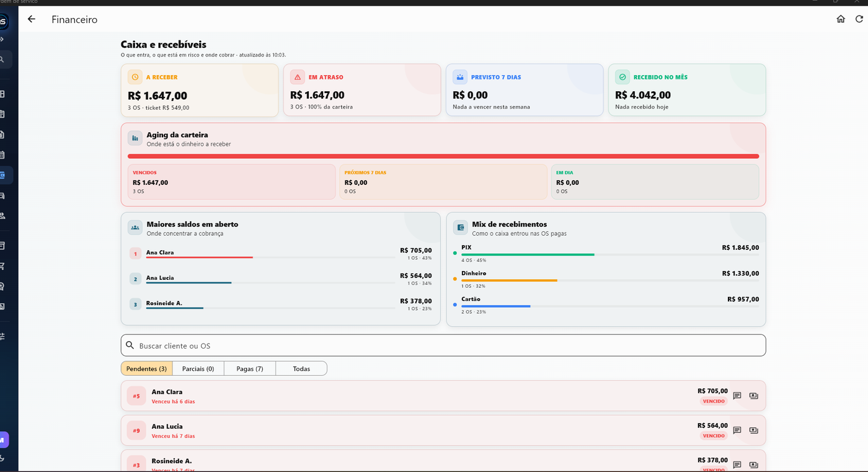Click the sidebar search icon
Viewport: 868px width, 472px height.
(x=2, y=60)
